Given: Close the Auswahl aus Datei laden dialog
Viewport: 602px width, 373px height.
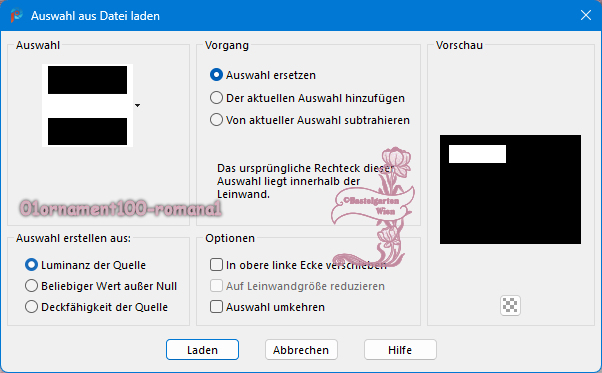Looking at the screenshot, I should 585,15.
